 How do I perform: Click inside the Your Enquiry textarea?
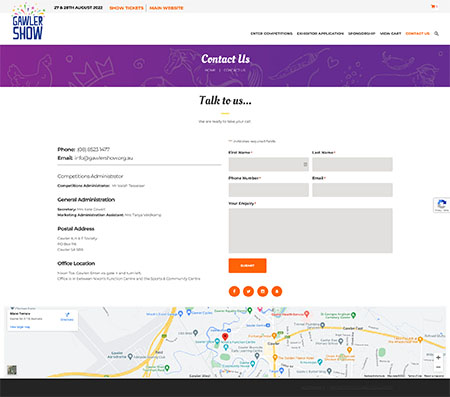310,231
